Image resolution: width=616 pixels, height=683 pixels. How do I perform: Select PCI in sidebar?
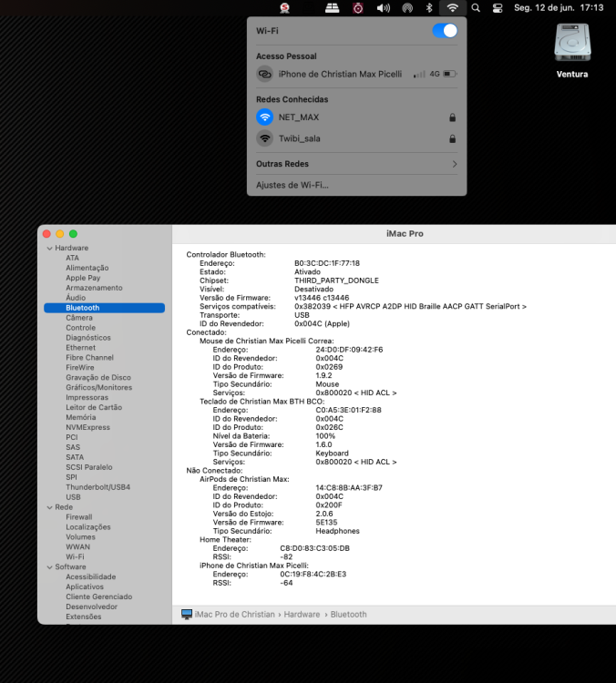(x=71, y=437)
